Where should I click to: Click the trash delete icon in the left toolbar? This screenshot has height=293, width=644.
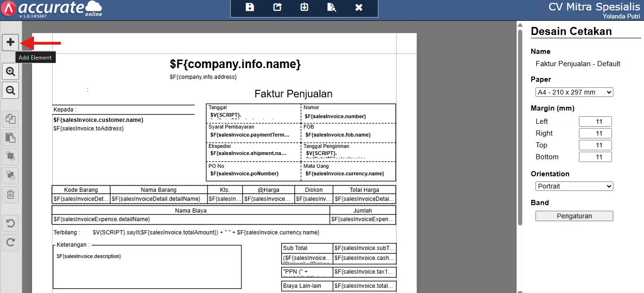[x=10, y=194]
